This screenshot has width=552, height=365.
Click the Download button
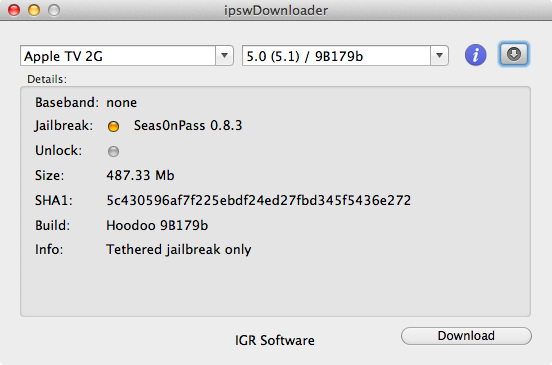(x=466, y=336)
